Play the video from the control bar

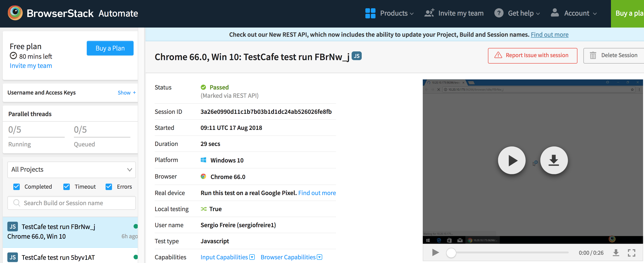click(x=435, y=252)
